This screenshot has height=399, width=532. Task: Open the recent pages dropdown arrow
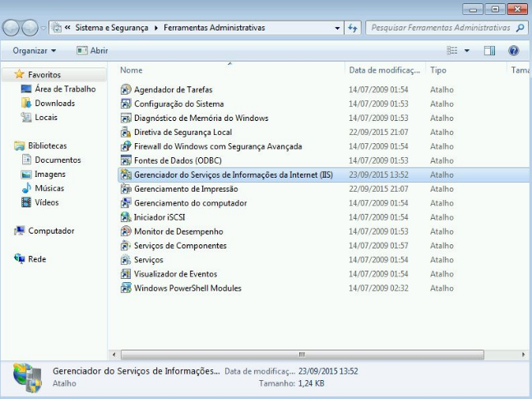(x=44, y=28)
